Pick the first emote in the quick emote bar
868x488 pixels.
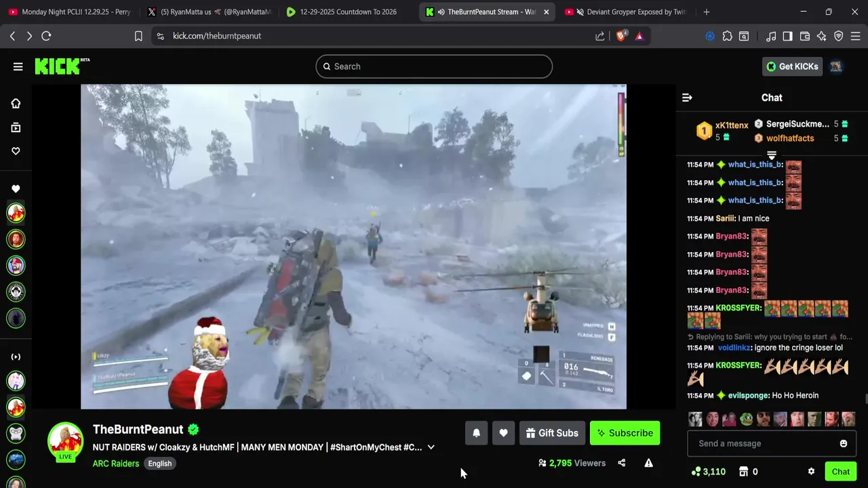pos(695,420)
